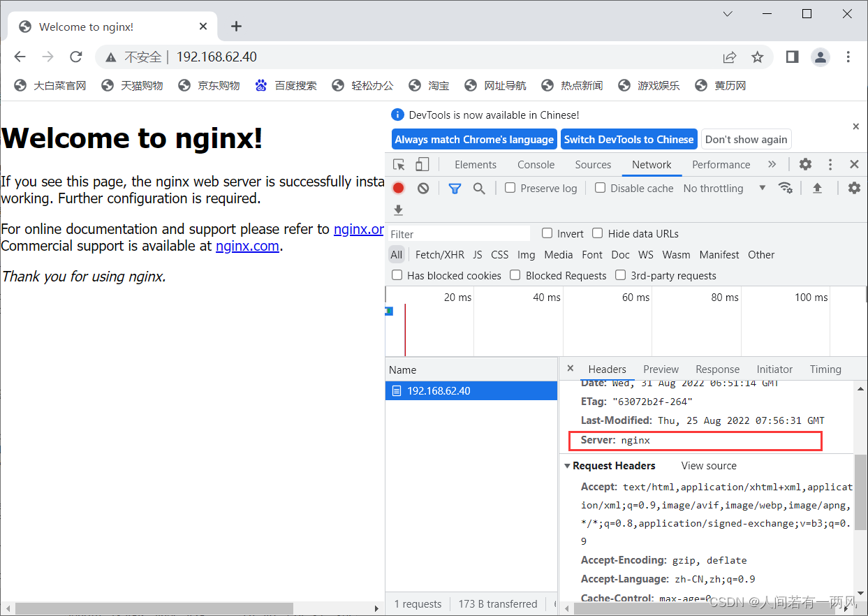The height and width of the screenshot is (616, 868).
Task: Open Network panel settings gear
Action: (854, 188)
